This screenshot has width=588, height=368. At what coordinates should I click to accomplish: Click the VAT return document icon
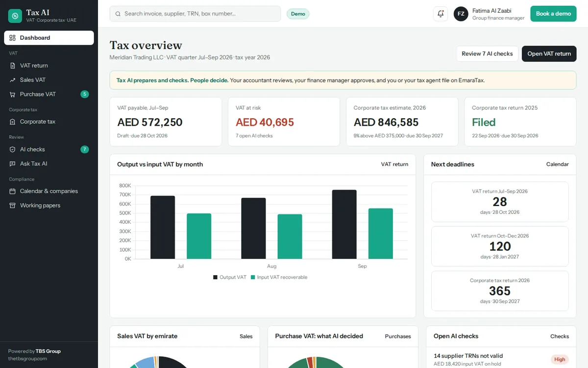13,65
